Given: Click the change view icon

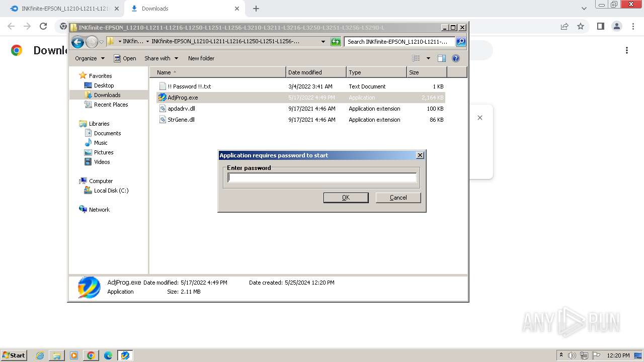Looking at the screenshot, I should click(416, 58).
